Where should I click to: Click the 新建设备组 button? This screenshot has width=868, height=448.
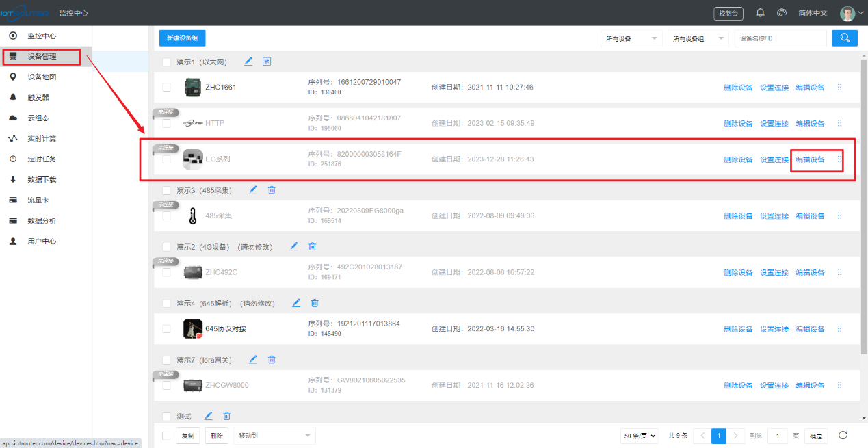coord(182,38)
